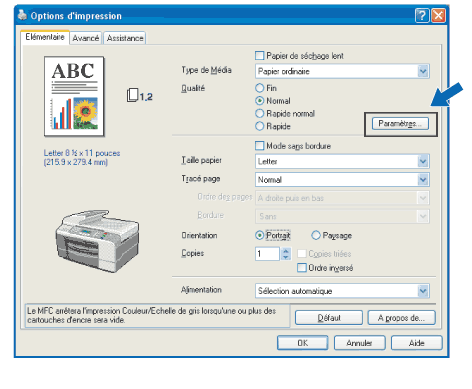Image resolution: width=472 pixels, height=389 pixels.
Task: Click the Orientation label
Action: point(199,235)
